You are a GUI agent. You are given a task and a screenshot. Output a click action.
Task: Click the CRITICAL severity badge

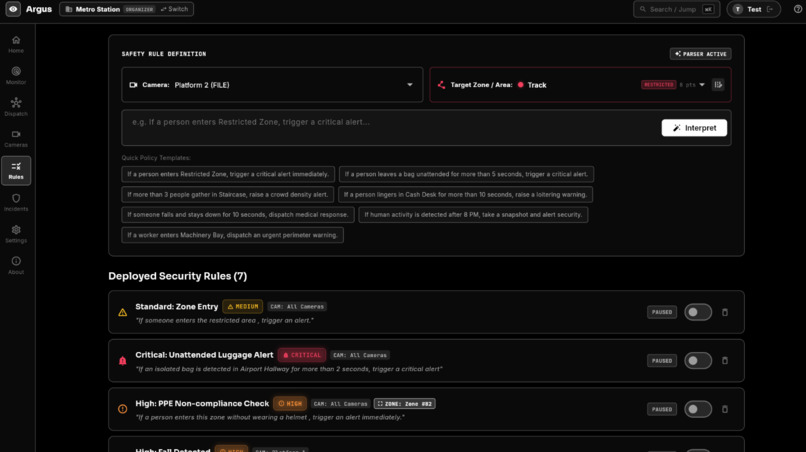click(302, 355)
